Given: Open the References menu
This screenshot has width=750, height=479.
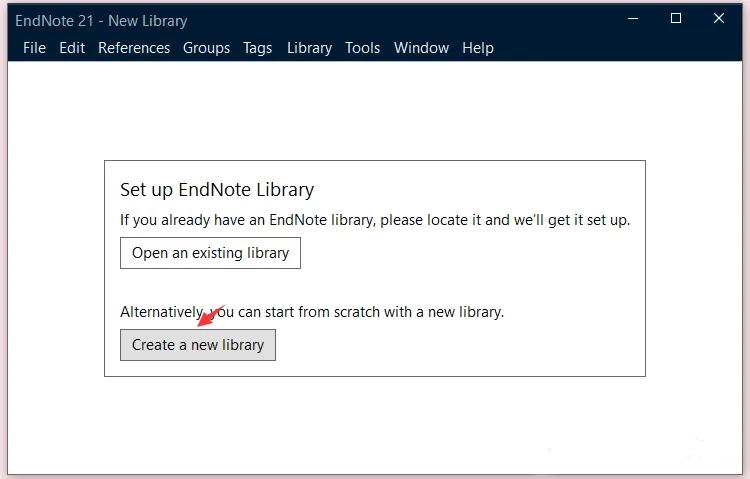Looking at the screenshot, I should coord(134,48).
